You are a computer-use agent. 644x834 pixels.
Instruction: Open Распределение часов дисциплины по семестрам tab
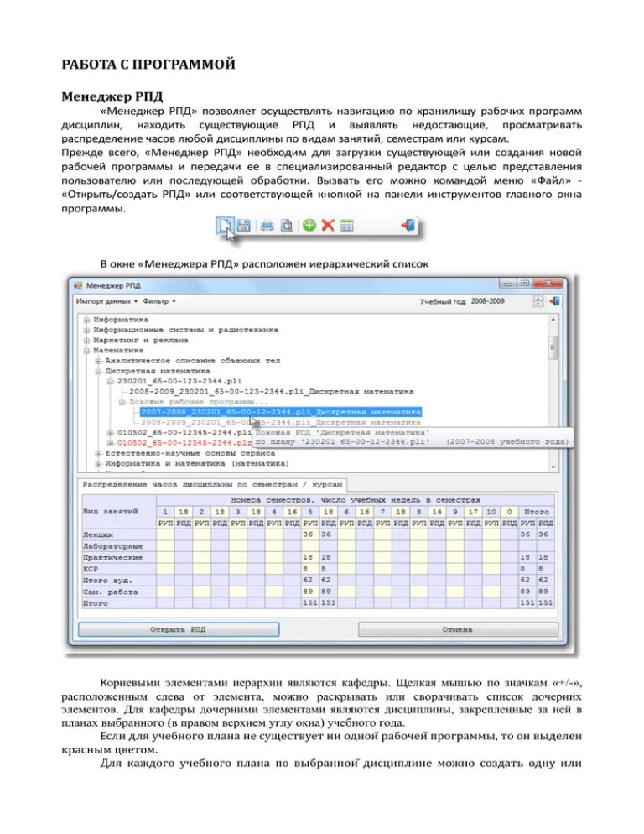click(x=213, y=485)
